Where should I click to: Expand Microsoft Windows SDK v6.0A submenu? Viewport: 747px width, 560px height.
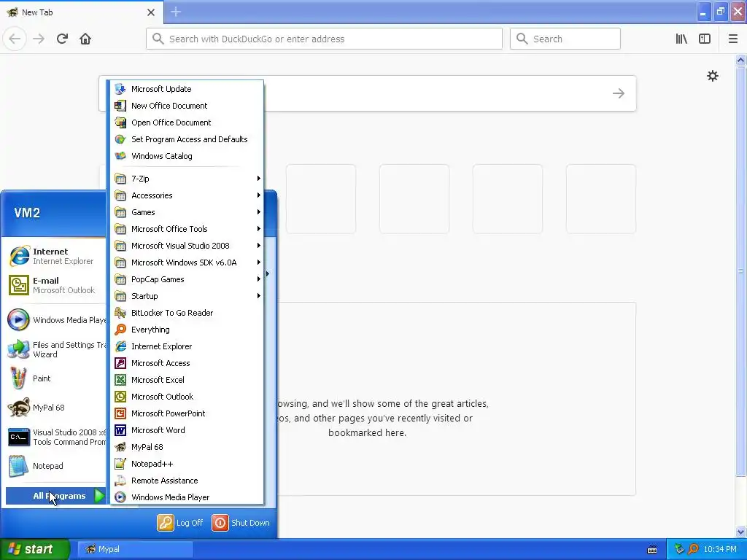pyautogui.click(x=187, y=262)
